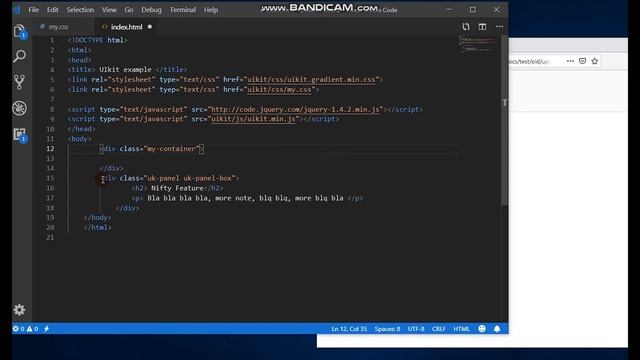The width and height of the screenshot is (640, 360).
Task: Follow the uikit/css/my.css link
Action: 279,89
